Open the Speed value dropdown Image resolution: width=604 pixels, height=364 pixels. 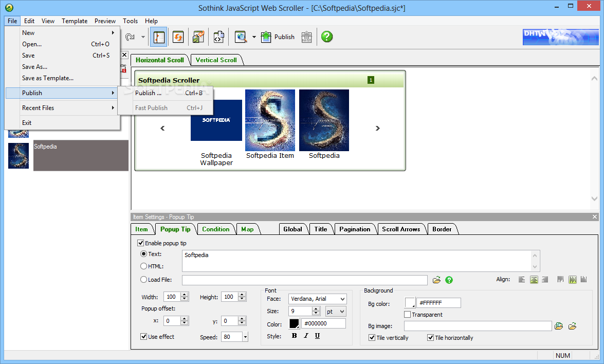point(245,337)
